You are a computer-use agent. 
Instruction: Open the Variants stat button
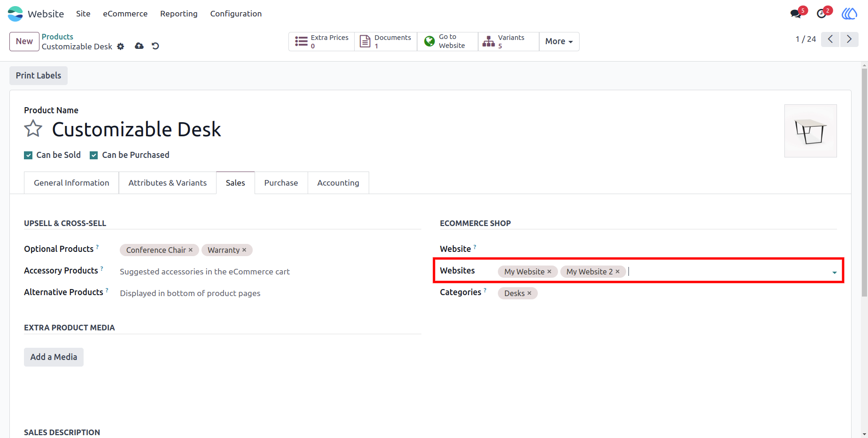(508, 41)
